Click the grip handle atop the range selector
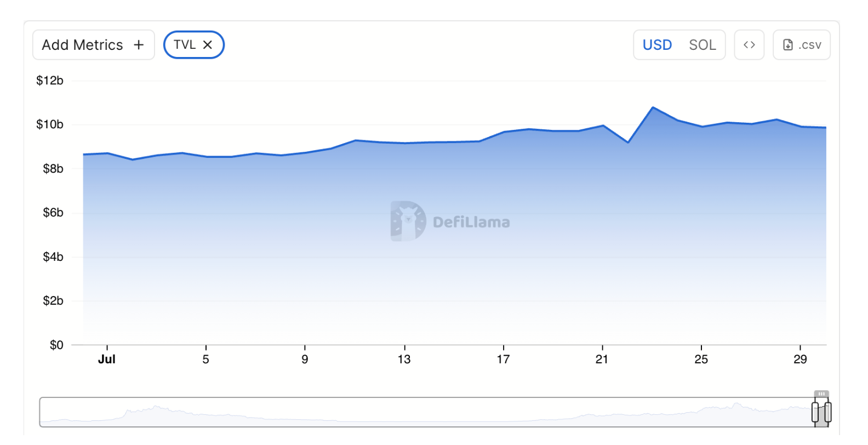Image resolution: width=868 pixels, height=445 pixels. point(821,393)
